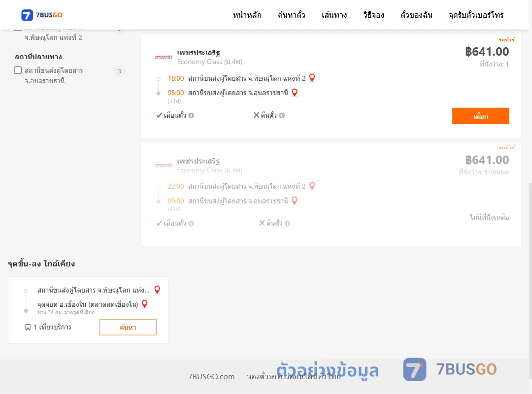Go to the เส้นทาง page
The width and height of the screenshot is (532, 394).
click(x=334, y=15)
